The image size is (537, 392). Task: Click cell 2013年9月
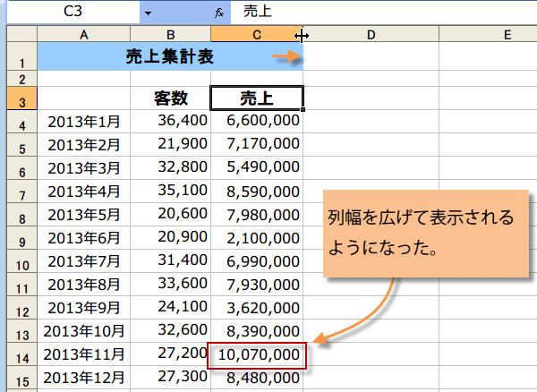click(84, 308)
